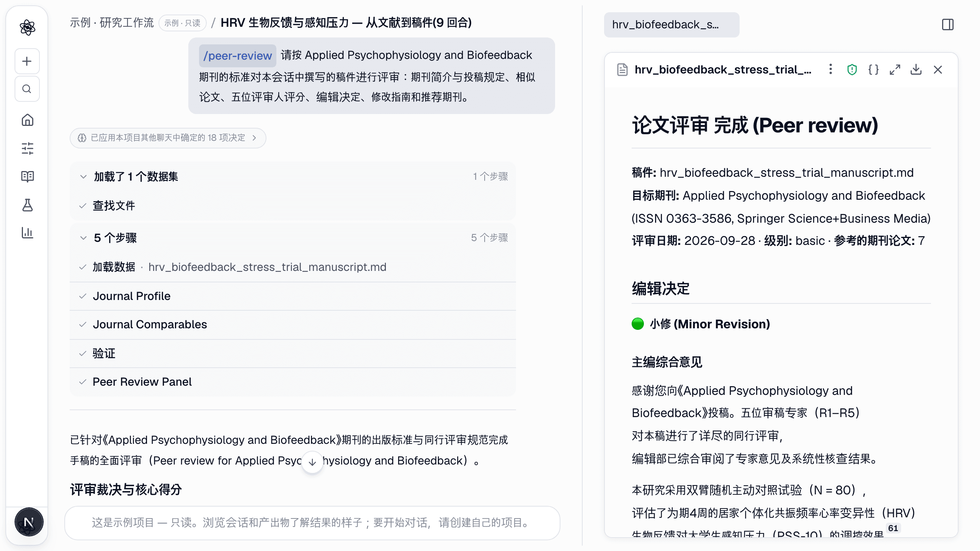Go to home icon in sidebar

[27, 120]
